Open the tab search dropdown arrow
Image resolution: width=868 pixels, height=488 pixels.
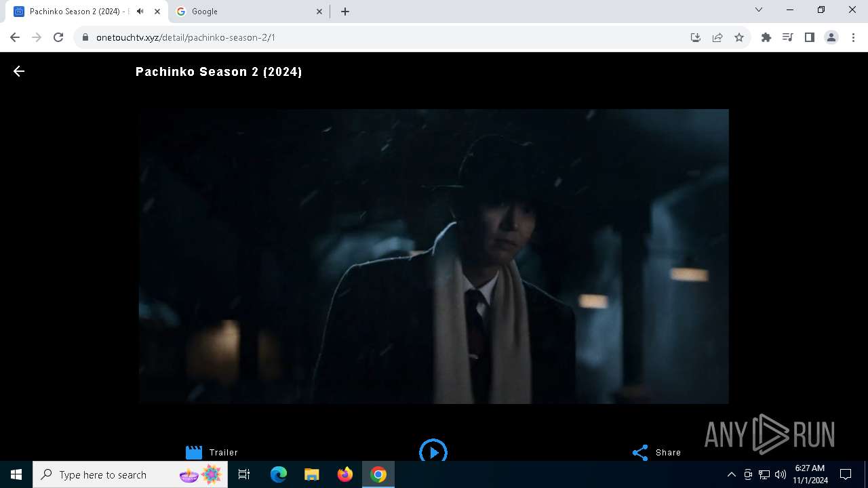click(x=759, y=10)
